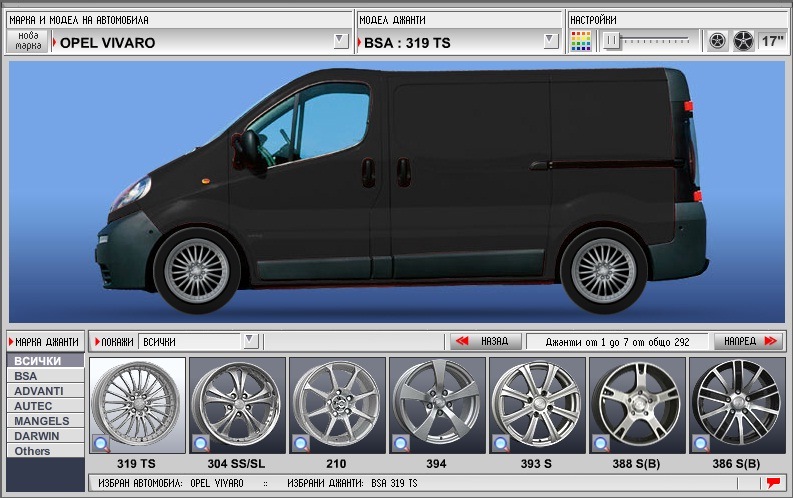
Task: Click the slider track right end
Action: 687,40
